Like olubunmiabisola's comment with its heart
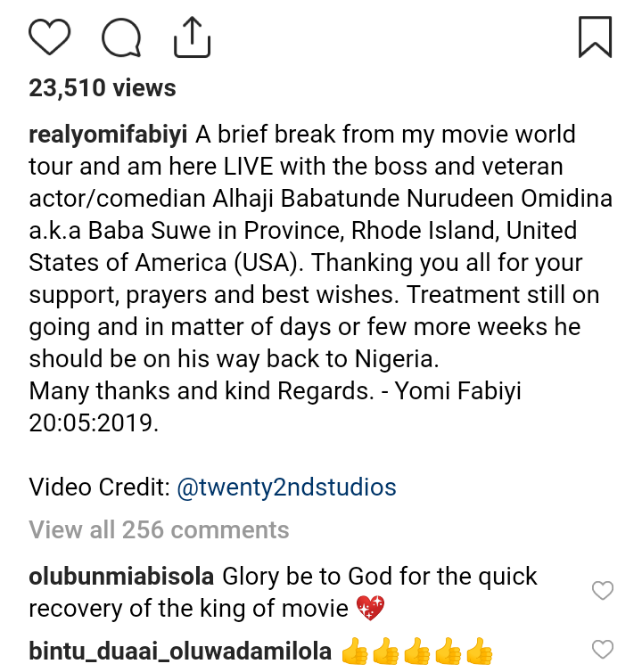The image size is (642, 672). [604, 590]
